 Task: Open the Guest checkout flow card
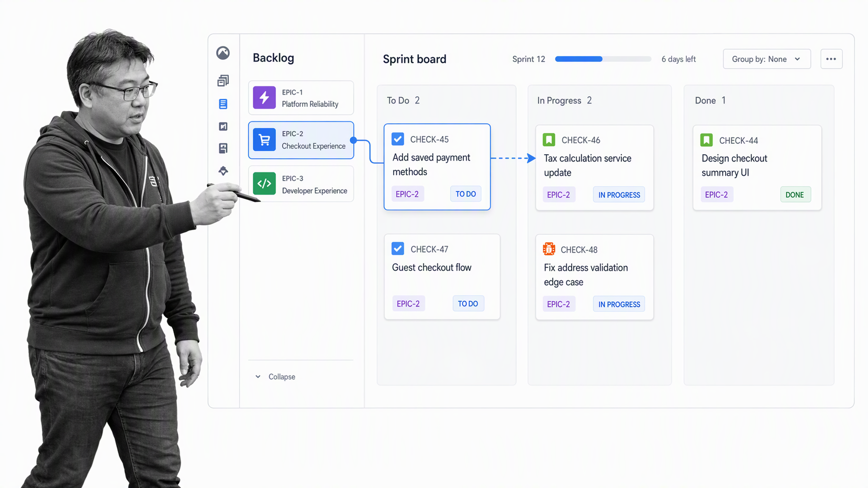pos(442,277)
